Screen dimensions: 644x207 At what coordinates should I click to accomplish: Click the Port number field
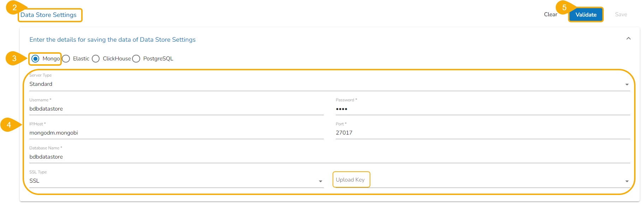click(x=482, y=133)
